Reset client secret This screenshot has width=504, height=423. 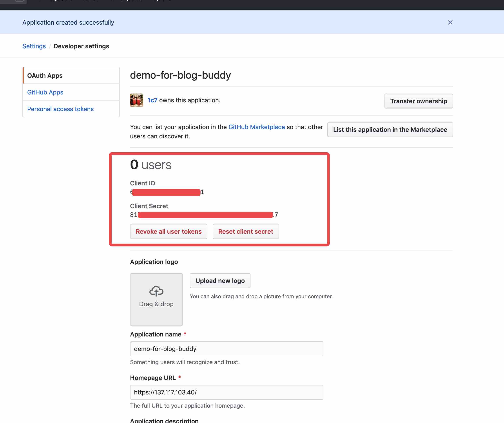[246, 231]
